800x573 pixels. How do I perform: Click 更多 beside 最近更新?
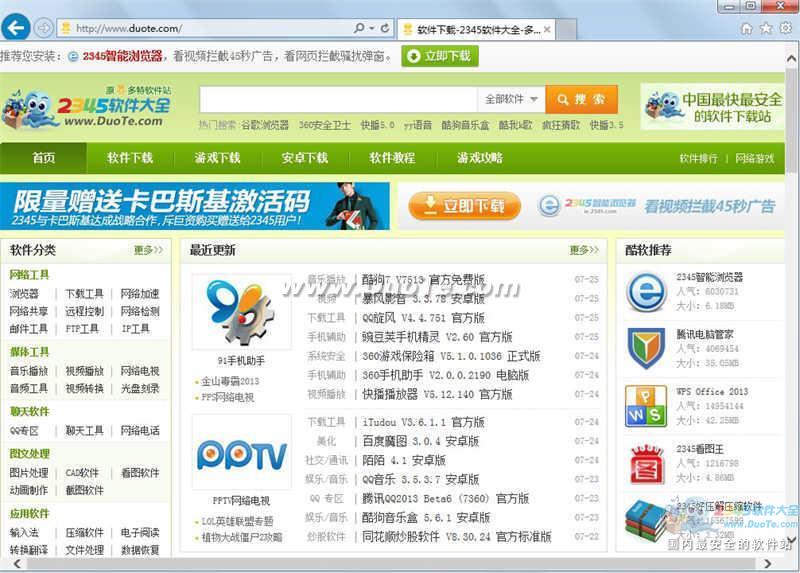pyautogui.click(x=584, y=250)
